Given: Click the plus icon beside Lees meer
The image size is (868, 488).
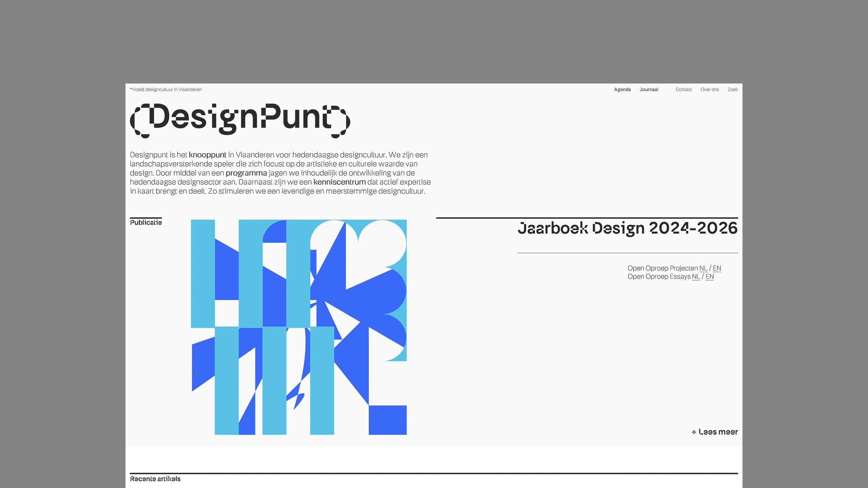Looking at the screenshot, I should coord(694,432).
